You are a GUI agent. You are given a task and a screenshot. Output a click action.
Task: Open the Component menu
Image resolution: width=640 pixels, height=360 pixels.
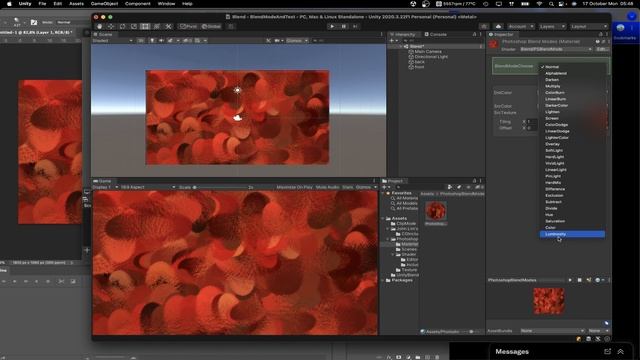pyautogui.click(x=138, y=4)
